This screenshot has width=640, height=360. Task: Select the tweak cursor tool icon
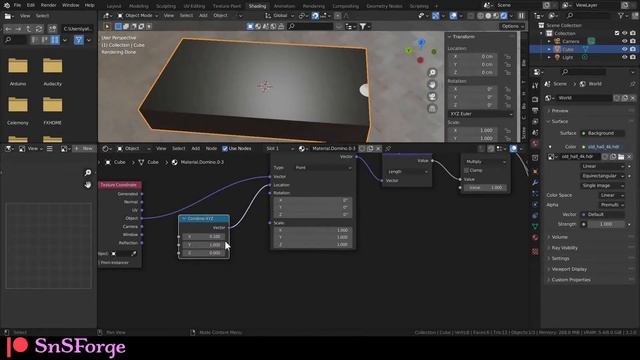tap(107, 27)
